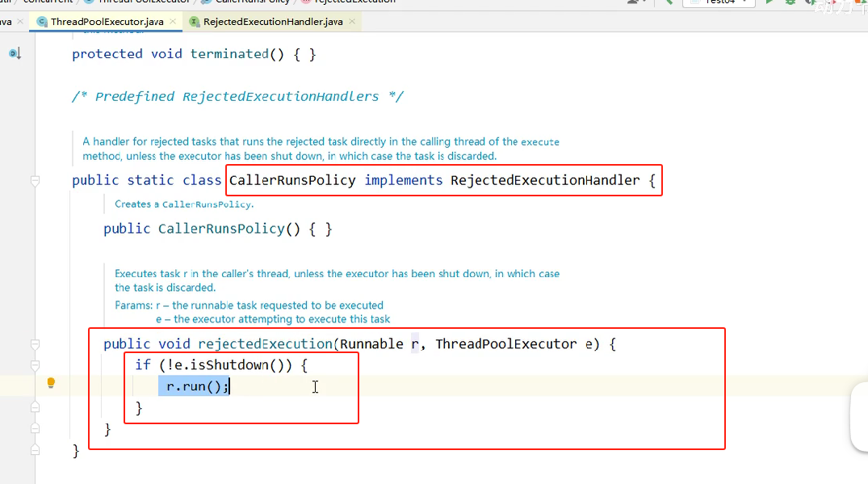This screenshot has height=484, width=868.
Task: Switch to the ThreadPoolExecutor.java tab
Action: [107, 22]
